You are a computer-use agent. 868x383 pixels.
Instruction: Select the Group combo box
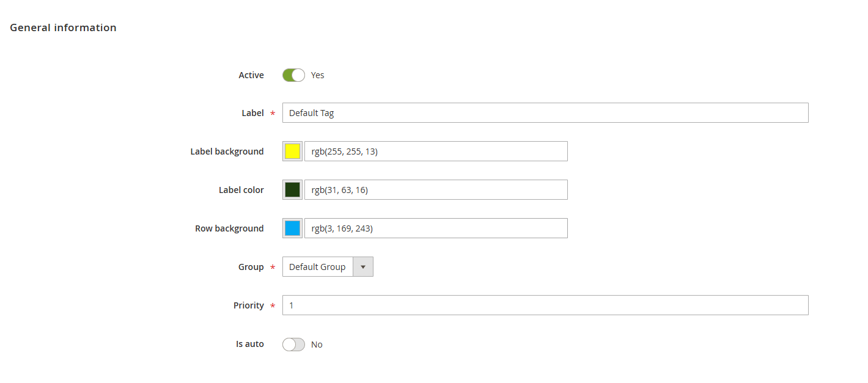pos(318,266)
